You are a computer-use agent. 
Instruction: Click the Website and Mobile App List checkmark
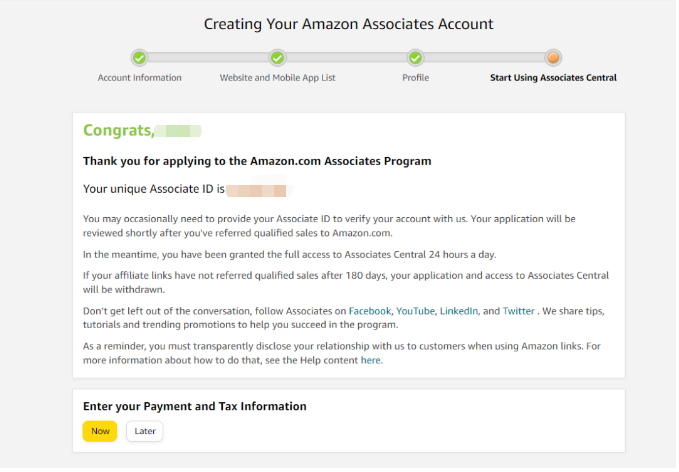[x=278, y=58]
